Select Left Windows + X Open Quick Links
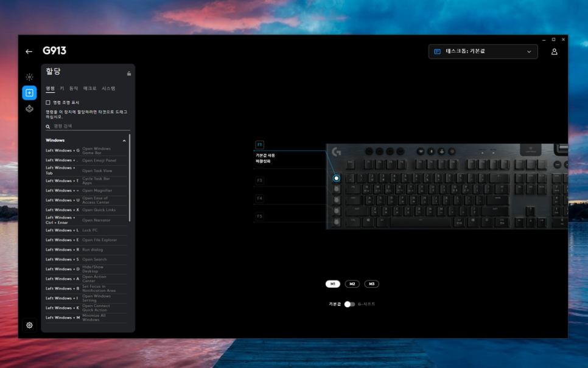This screenshot has height=368, width=588. click(x=86, y=210)
